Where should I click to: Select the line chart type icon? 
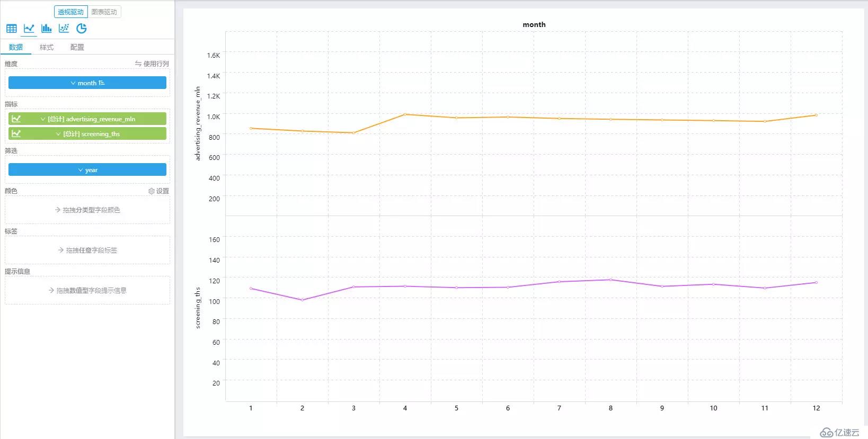point(29,29)
